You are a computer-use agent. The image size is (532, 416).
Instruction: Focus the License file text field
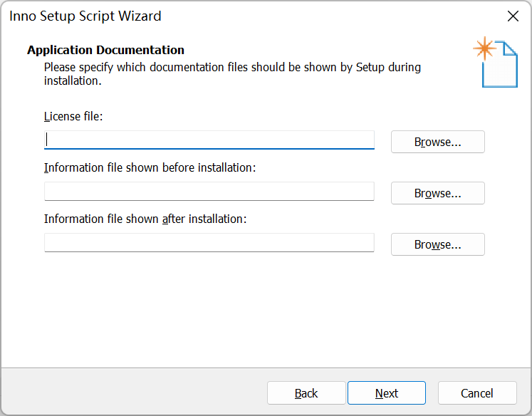[x=209, y=140]
